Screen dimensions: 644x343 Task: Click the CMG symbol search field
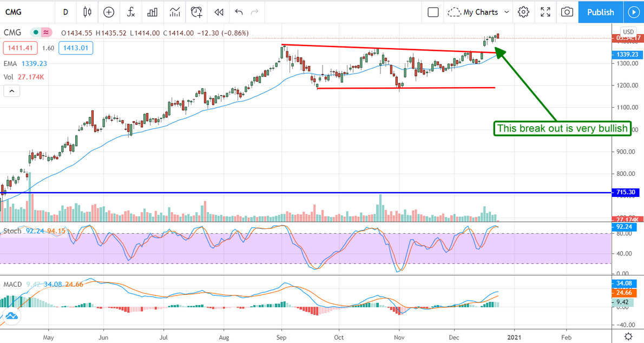pyautogui.click(x=14, y=12)
